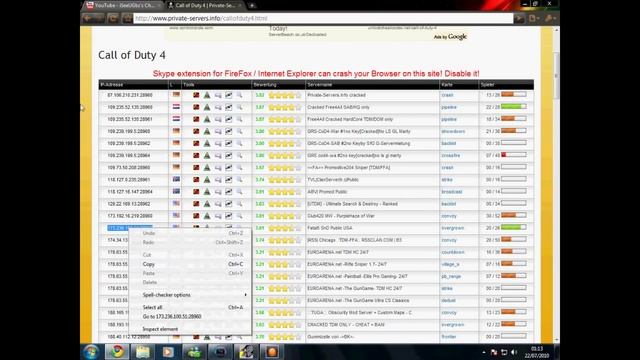
Task: Open a new tab with the plus button
Action: click(x=252, y=5)
